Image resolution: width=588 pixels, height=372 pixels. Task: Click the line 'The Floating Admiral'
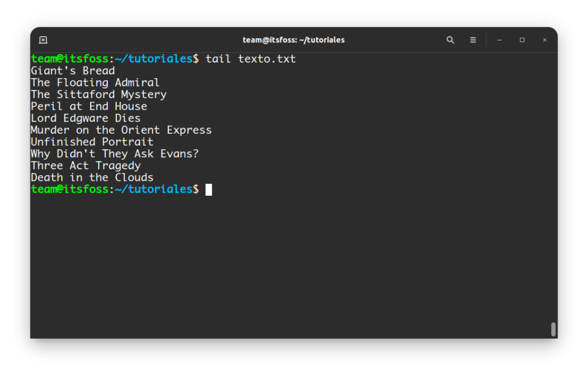pos(95,83)
